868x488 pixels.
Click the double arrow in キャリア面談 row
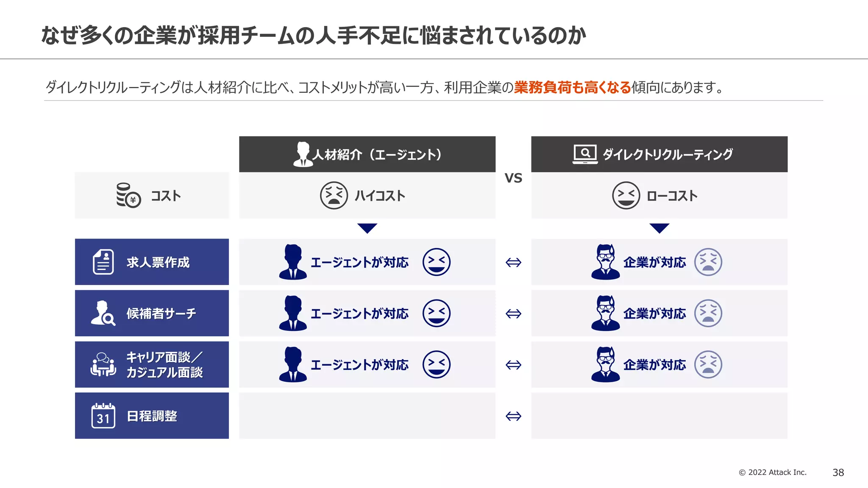click(x=513, y=365)
